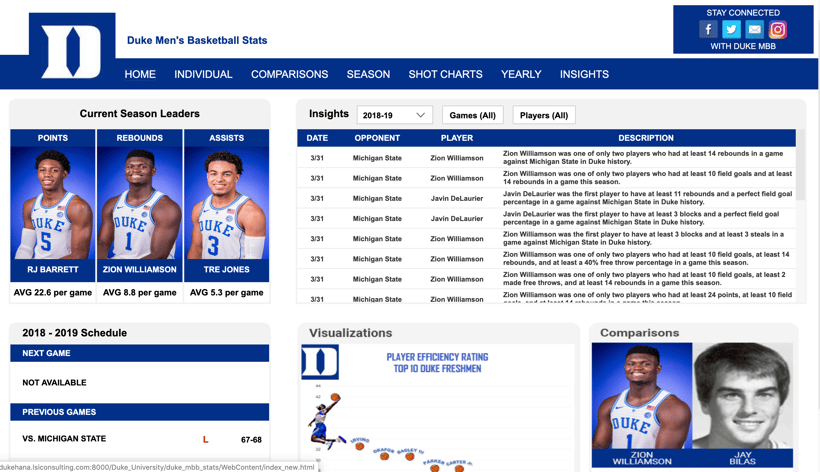The image size is (820, 472).
Task: Click the DESCRIPTION column header
Action: 646,138
